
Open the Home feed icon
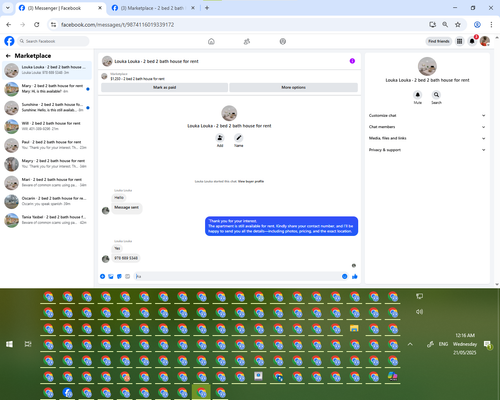[211, 41]
